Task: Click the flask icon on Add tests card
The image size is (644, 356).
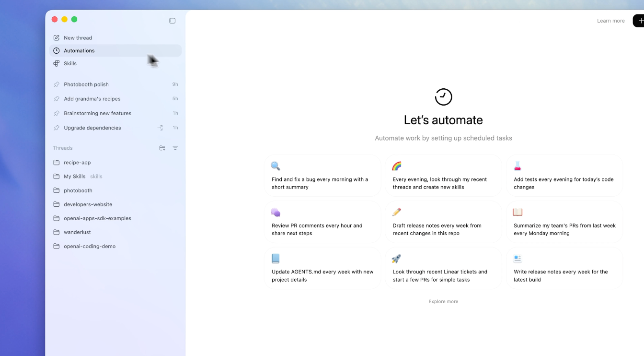Action: pos(517,166)
